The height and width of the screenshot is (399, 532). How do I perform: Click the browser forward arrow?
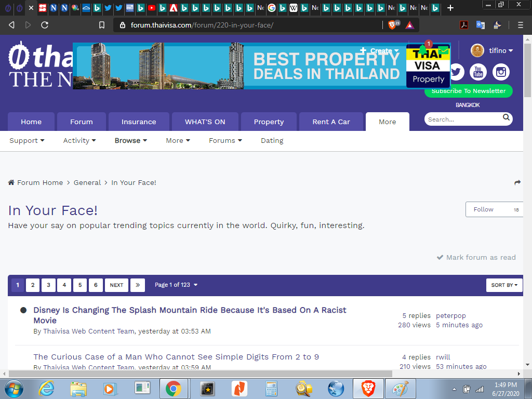28,25
